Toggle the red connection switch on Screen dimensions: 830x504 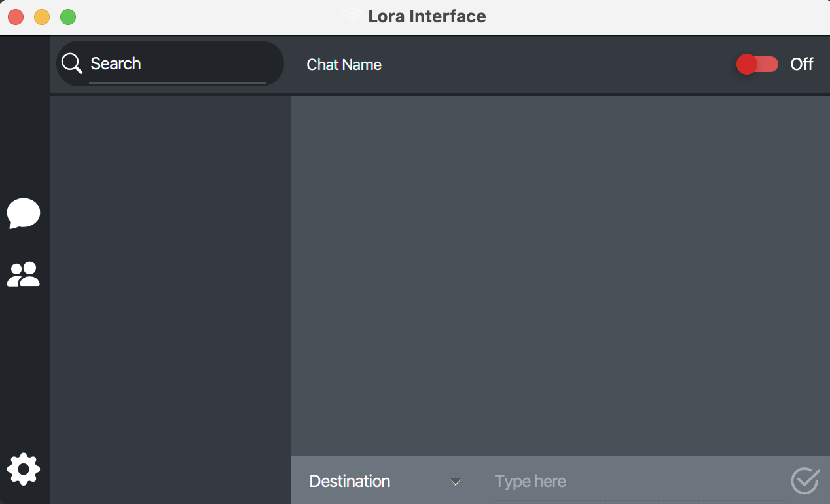[757, 64]
